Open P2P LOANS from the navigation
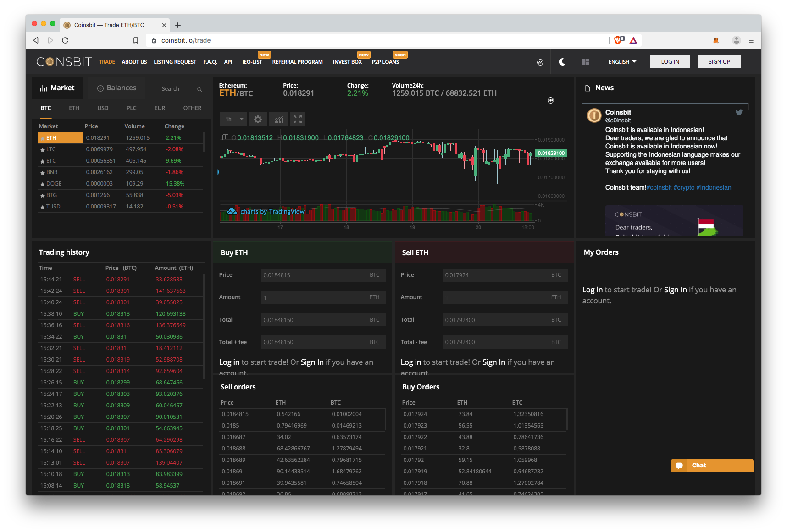The image size is (787, 532). [385, 62]
